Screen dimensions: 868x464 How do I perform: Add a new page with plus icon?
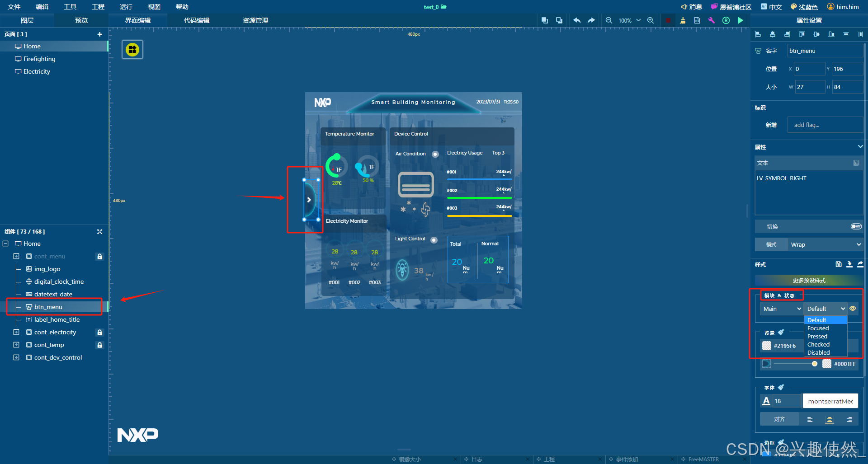pos(100,34)
